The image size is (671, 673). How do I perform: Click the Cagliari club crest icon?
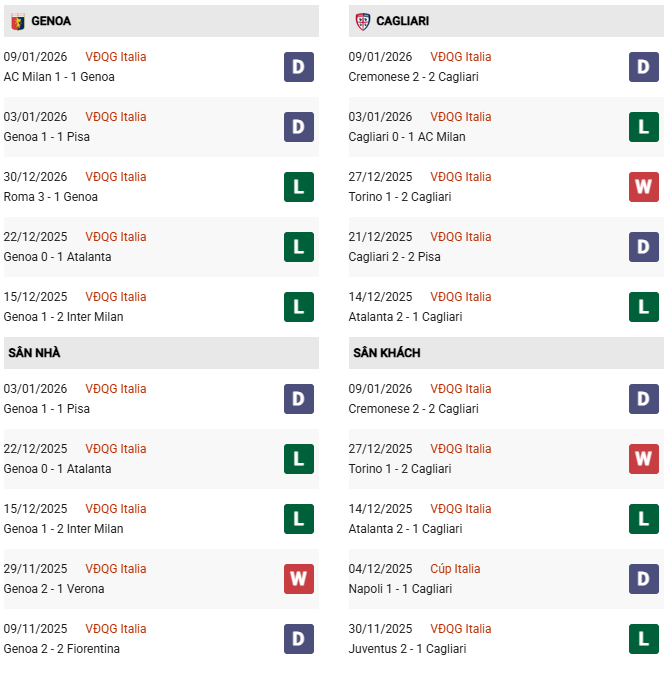click(362, 21)
